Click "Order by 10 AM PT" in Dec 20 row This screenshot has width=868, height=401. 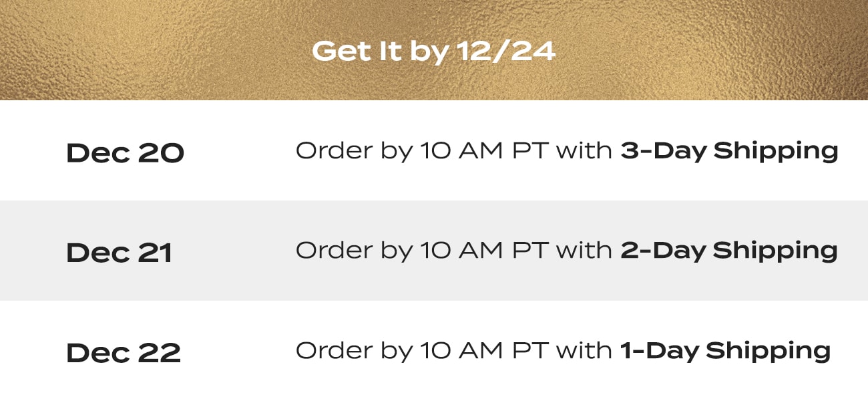coord(422,152)
